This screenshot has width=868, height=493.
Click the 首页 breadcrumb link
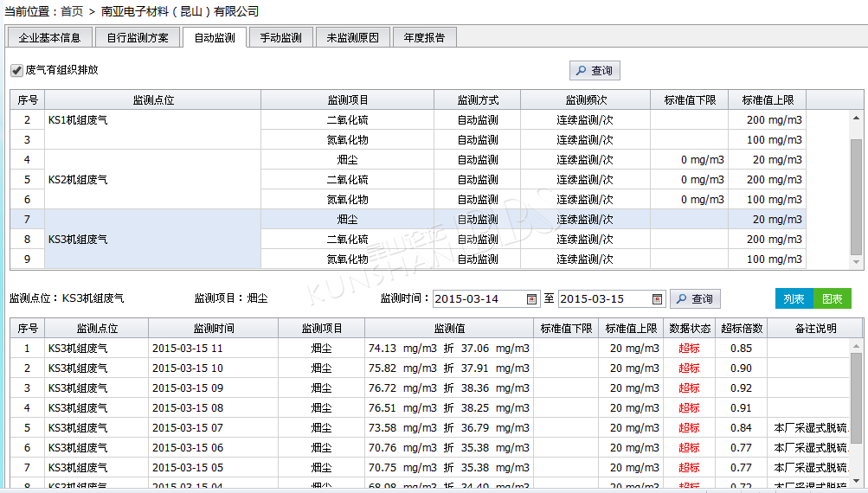[72, 11]
